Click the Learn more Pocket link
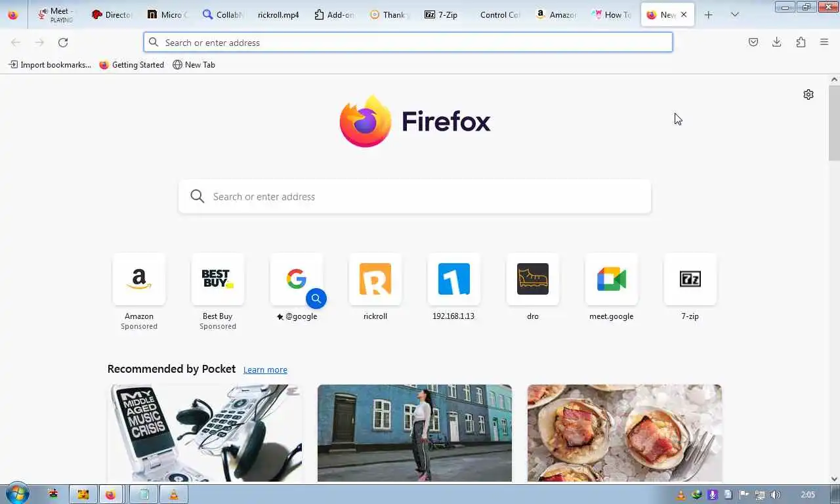840x504 pixels. click(265, 369)
